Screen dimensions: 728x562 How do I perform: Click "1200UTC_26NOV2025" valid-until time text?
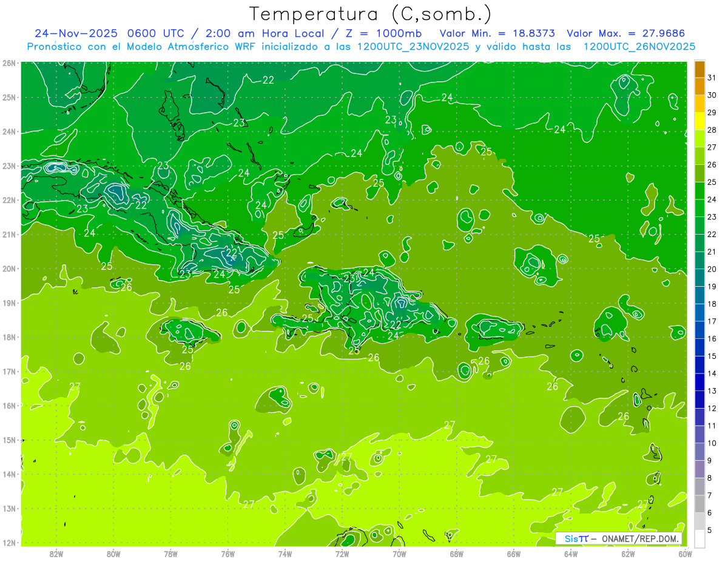639,47
